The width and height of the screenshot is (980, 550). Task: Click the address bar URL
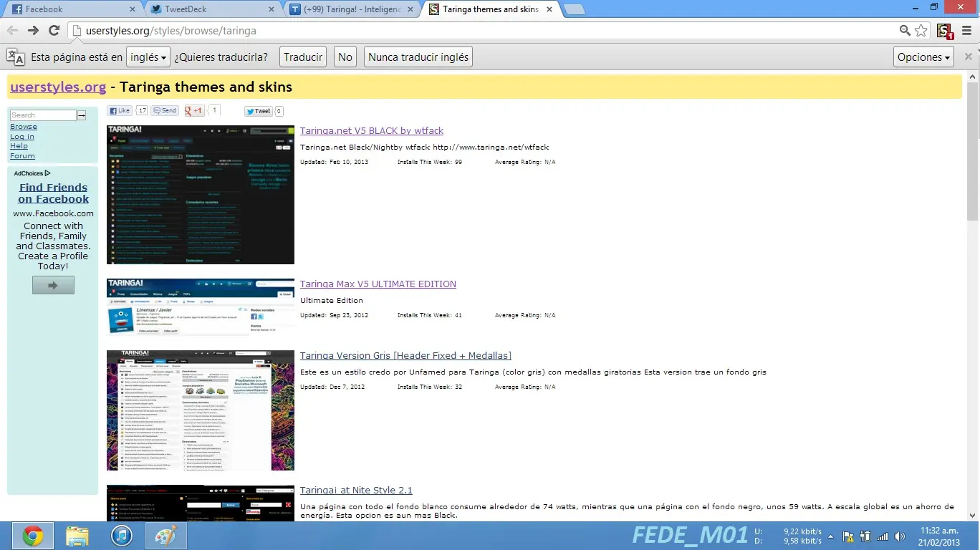170,31
